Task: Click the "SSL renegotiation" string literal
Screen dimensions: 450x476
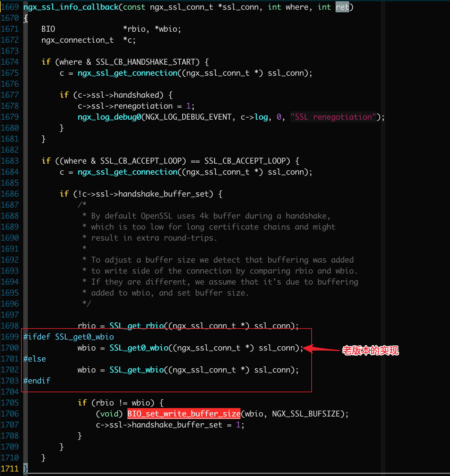Action: 333,117
